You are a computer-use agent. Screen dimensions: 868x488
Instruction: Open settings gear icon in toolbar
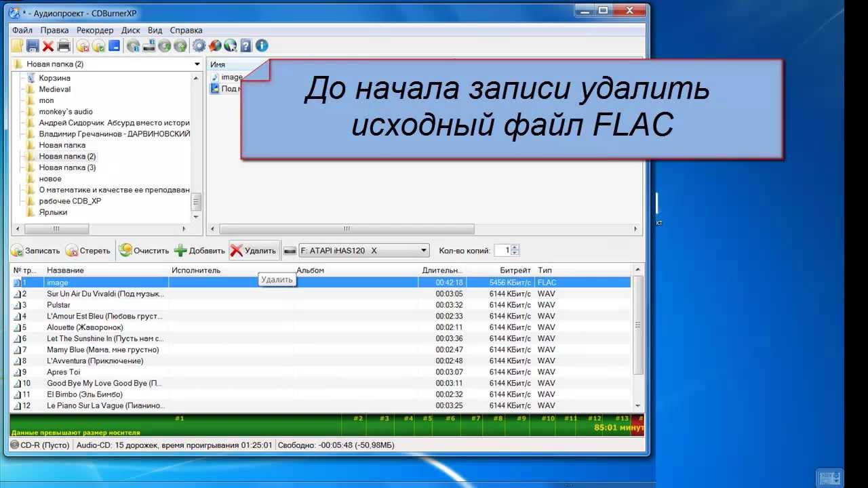tap(199, 46)
